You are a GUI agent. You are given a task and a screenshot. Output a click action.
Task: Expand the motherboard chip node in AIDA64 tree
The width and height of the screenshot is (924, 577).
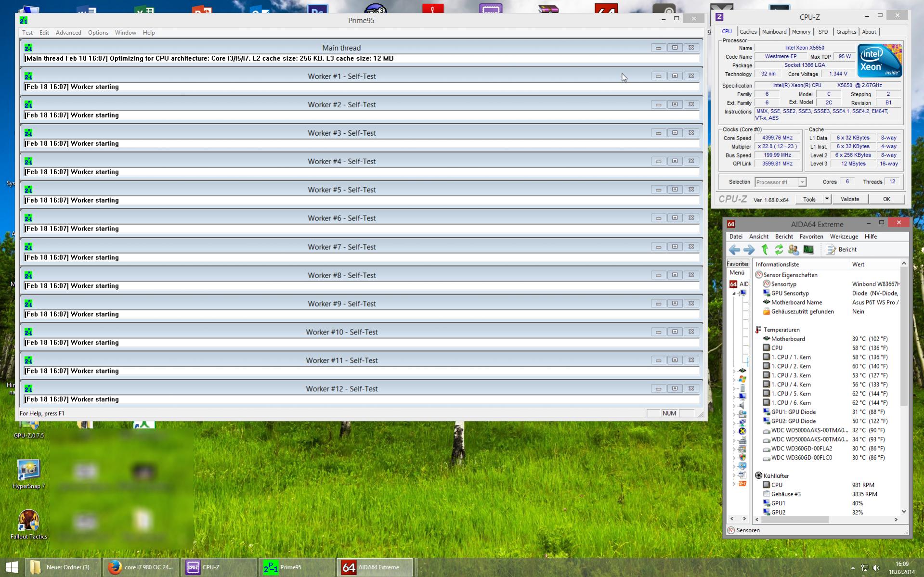[734, 371]
